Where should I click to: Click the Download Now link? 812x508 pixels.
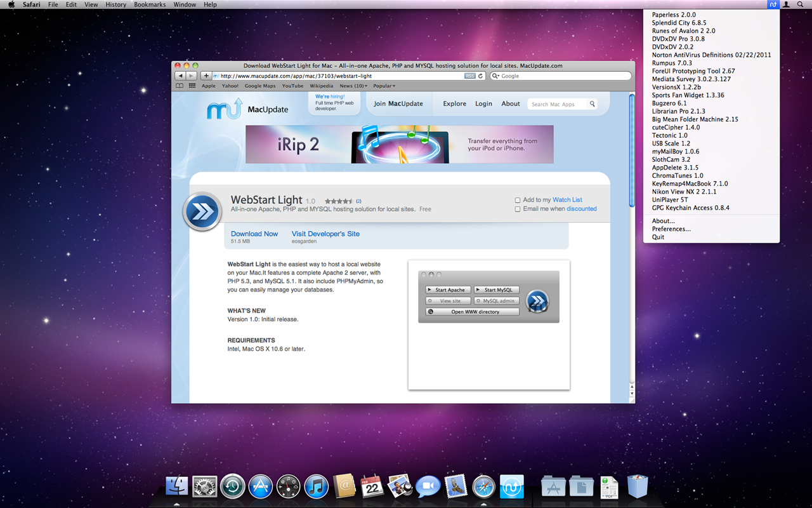click(254, 234)
